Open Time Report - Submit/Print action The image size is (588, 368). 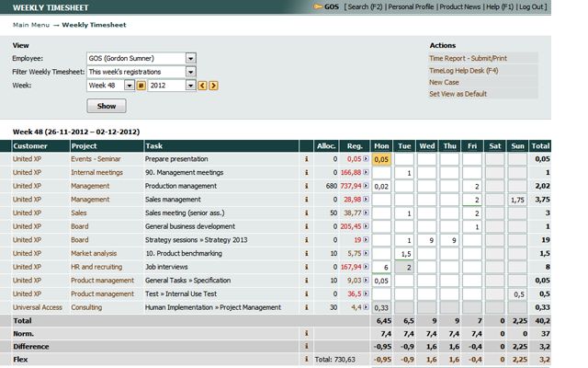point(468,58)
